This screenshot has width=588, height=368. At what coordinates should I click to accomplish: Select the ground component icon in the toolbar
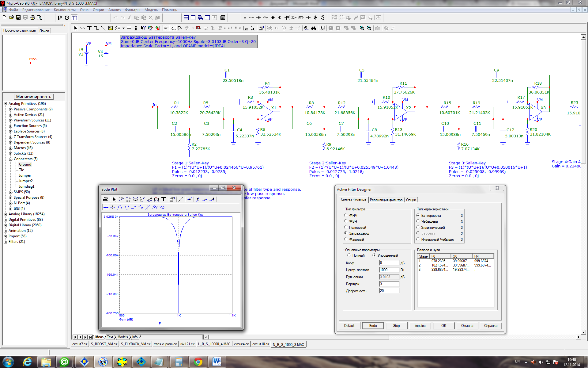244,18
